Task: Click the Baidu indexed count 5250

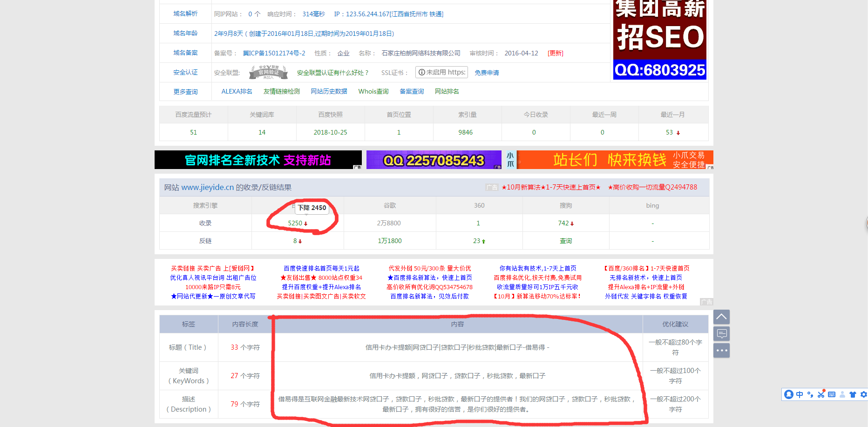Action: [295, 223]
